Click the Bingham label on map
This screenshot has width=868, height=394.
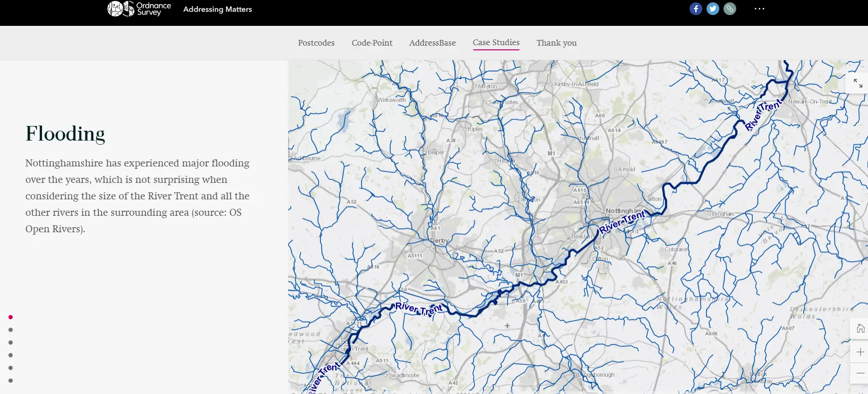[x=723, y=214]
